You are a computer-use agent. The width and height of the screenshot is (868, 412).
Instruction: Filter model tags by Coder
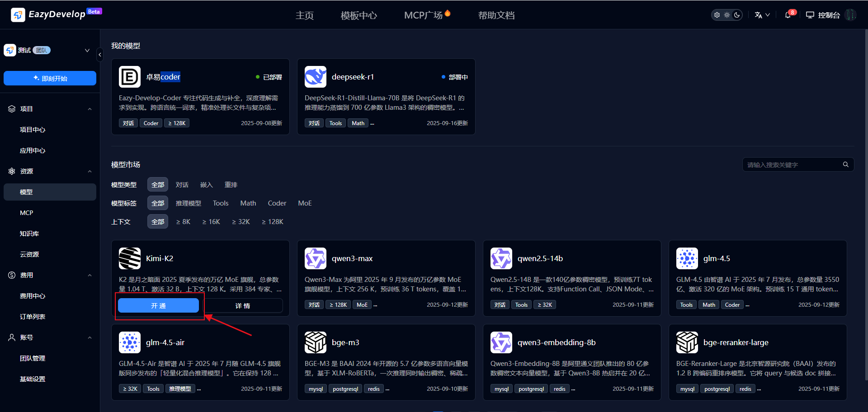[x=277, y=203]
